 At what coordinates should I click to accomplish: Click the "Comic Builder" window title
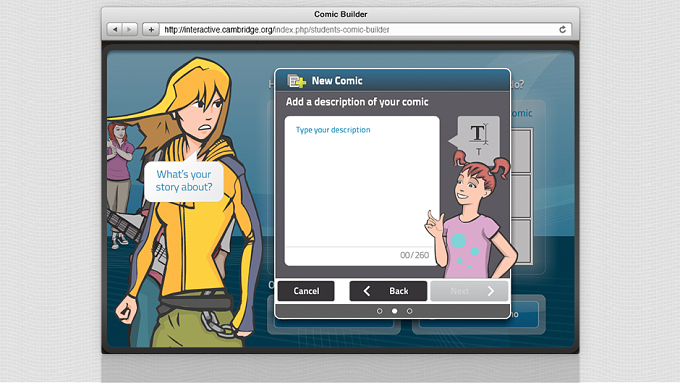pos(340,14)
